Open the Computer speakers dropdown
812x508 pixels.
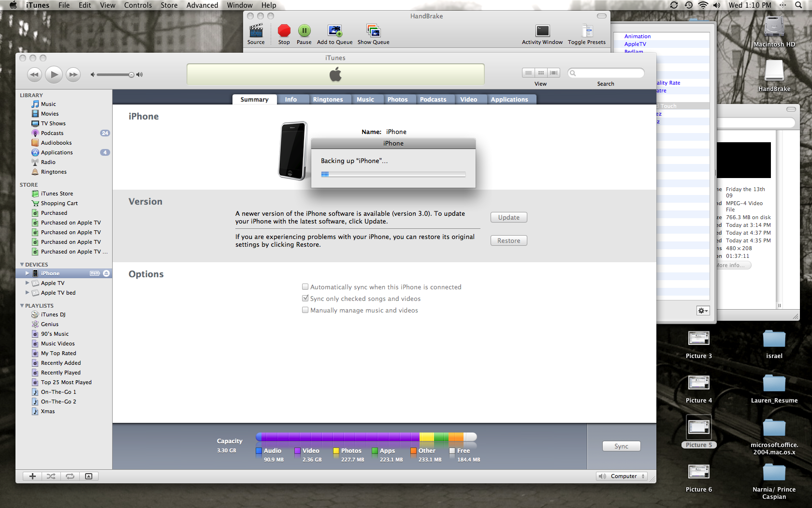click(x=622, y=476)
